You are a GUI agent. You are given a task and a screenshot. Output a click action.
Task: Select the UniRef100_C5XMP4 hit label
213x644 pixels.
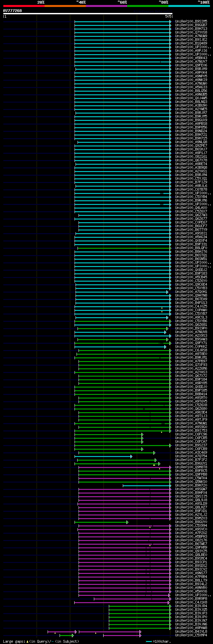tap(191, 635)
